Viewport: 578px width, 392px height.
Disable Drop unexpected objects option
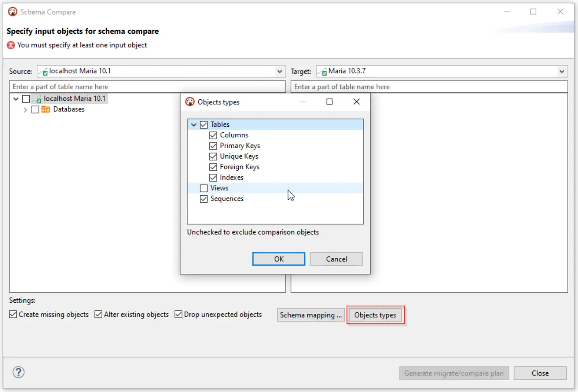(x=179, y=315)
